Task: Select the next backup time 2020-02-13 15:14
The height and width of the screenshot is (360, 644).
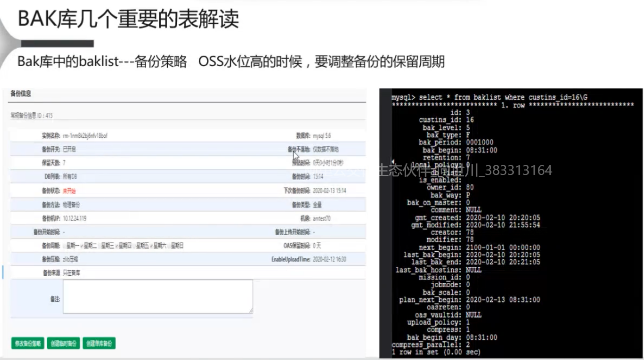Action: tap(329, 191)
